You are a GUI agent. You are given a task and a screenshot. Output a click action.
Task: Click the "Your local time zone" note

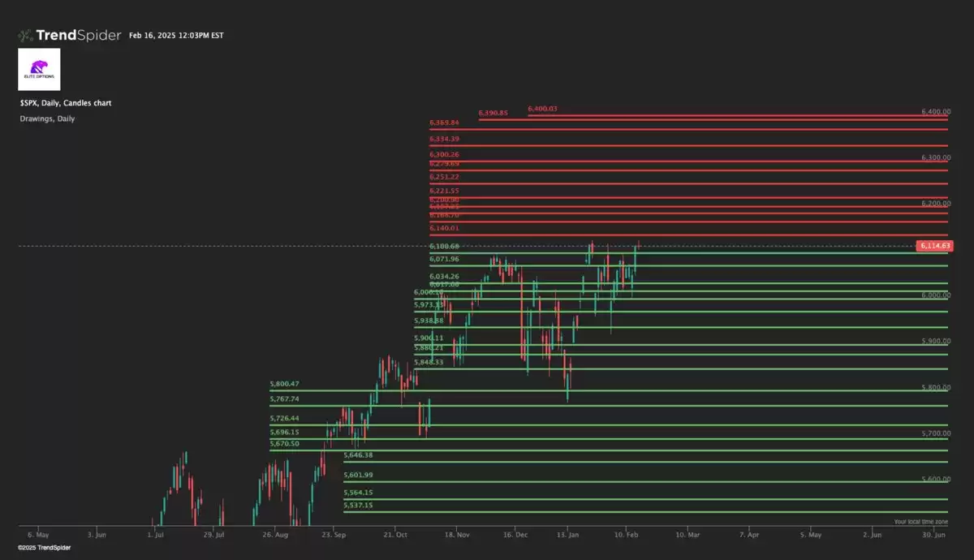[x=921, y=522]
